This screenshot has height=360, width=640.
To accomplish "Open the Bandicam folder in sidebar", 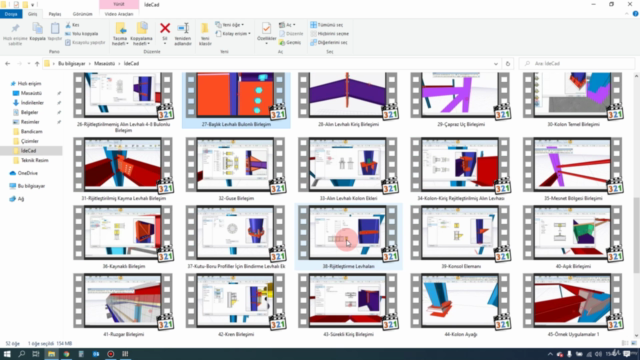I will click(x=31, y=131).
